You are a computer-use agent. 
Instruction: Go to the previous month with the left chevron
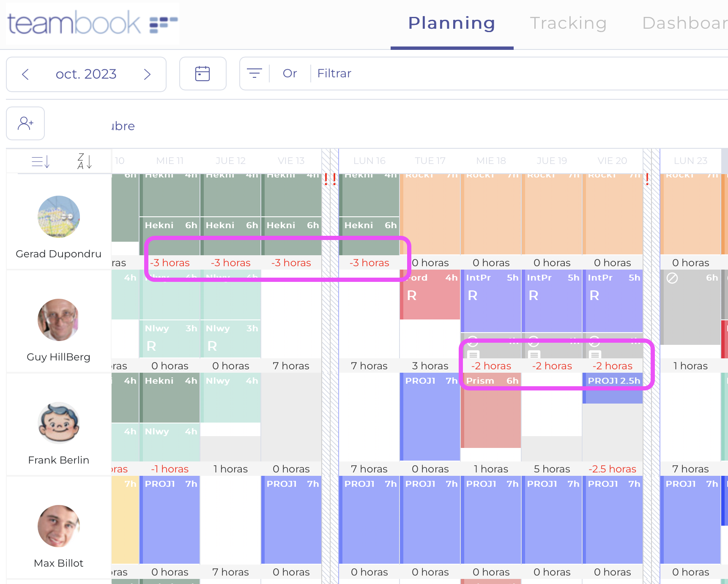[25, 74]
